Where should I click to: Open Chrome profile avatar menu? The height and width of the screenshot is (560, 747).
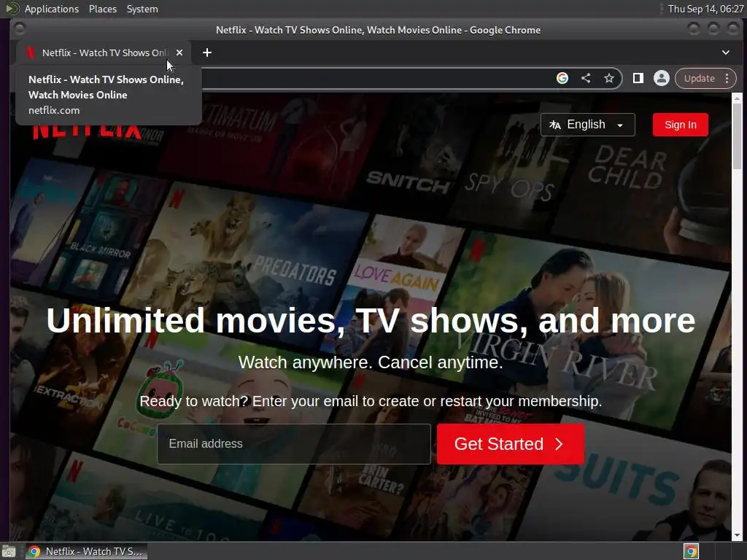point(661,78)
